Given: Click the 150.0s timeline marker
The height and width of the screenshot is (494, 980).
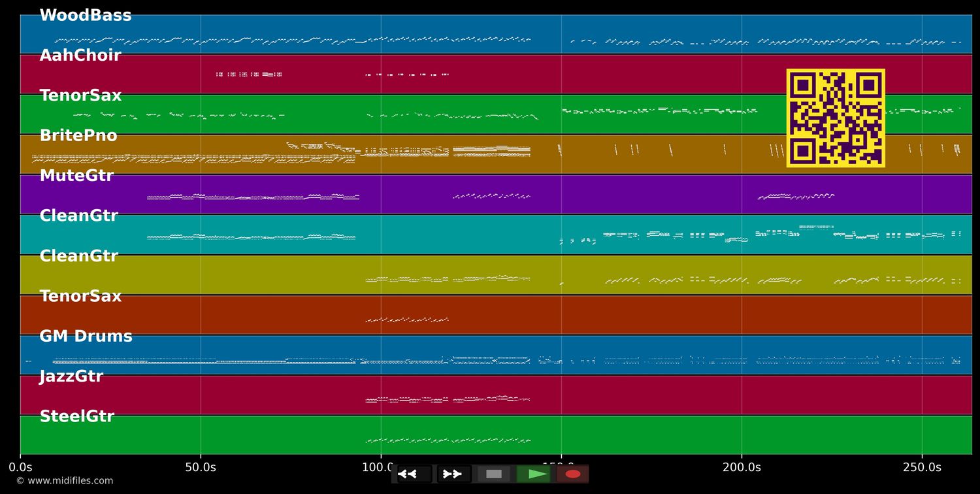Looking at the screenshot, I should [562, 467].
